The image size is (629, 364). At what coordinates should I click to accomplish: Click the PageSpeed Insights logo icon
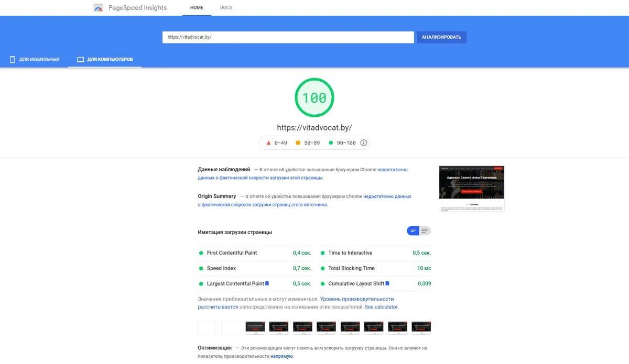point(98,8)
